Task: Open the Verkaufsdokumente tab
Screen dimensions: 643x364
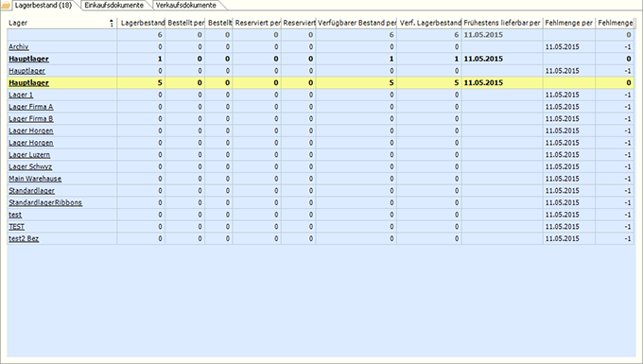Action: pos(185,6)
